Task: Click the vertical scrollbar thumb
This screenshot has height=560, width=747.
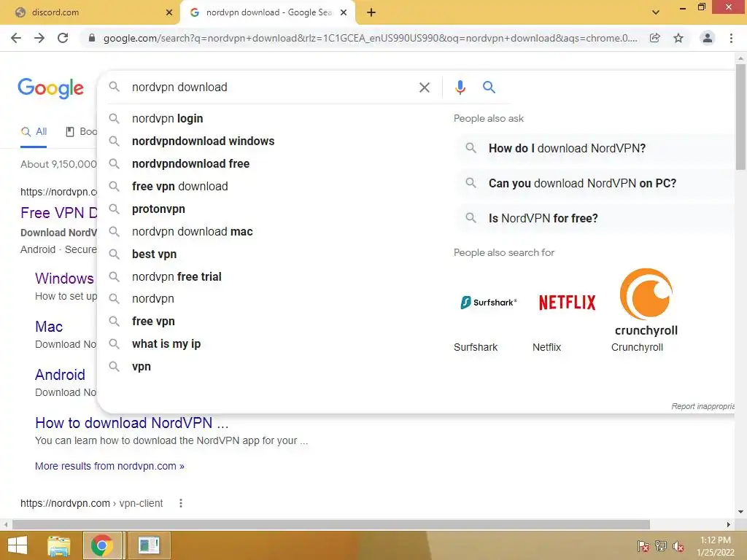Action: (x=740, y=117)
